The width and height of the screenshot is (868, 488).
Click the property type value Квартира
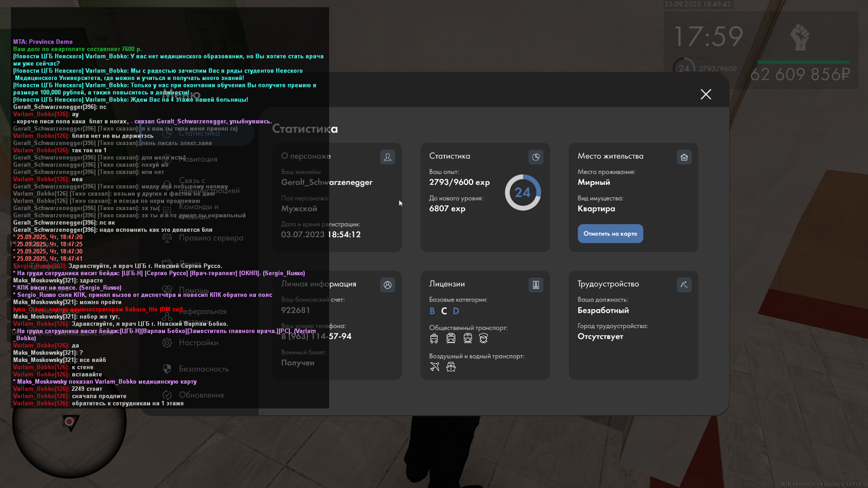point(597,209)
